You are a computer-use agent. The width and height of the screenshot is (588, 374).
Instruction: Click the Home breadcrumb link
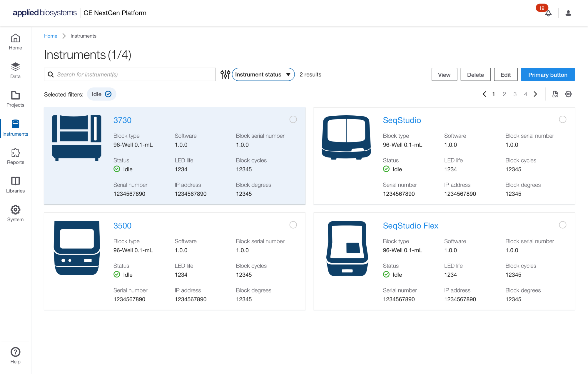coord(51,36)
